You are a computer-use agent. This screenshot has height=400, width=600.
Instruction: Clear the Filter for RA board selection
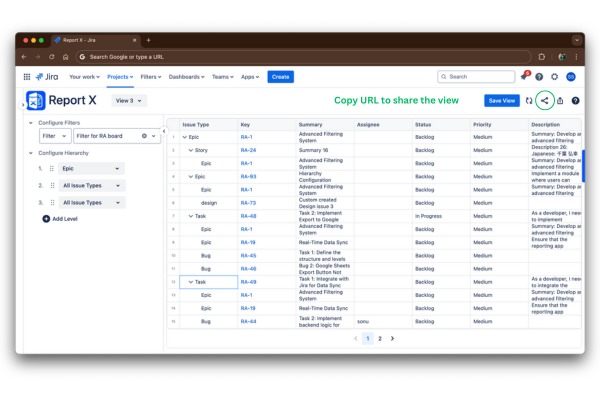point(144,136)
